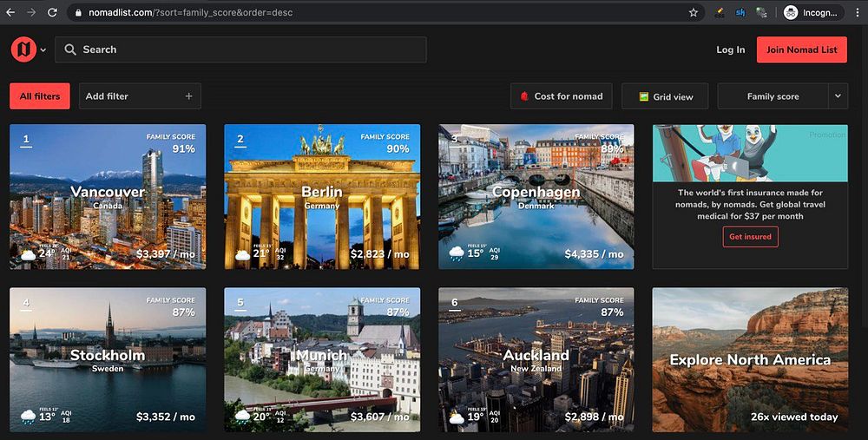The width and height of the screenshot is (868, 440).
Task: Click the browser forward arrow
Action: (31, 12)
